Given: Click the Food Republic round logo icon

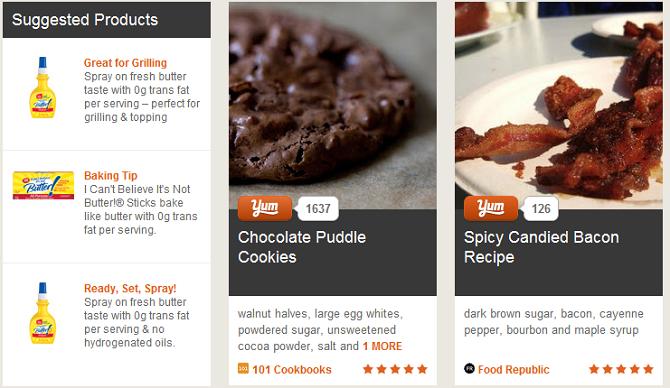Looking at the screenshot, I should click(469, 368).
